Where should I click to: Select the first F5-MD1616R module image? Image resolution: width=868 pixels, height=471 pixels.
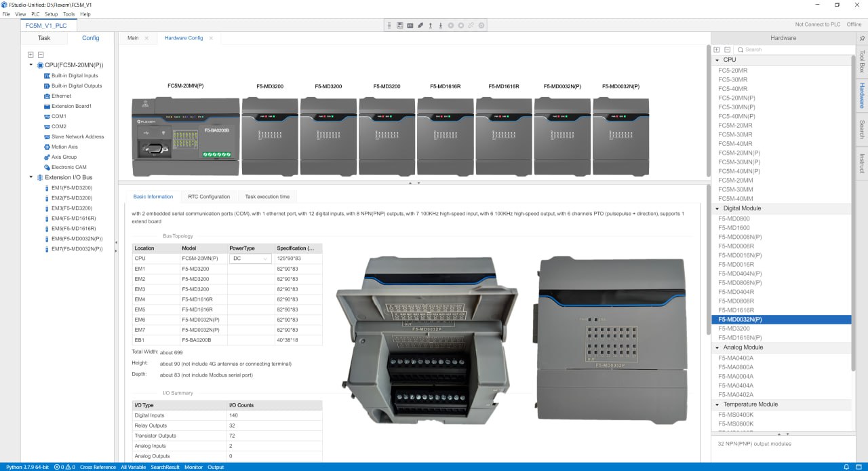coord(446,136)
